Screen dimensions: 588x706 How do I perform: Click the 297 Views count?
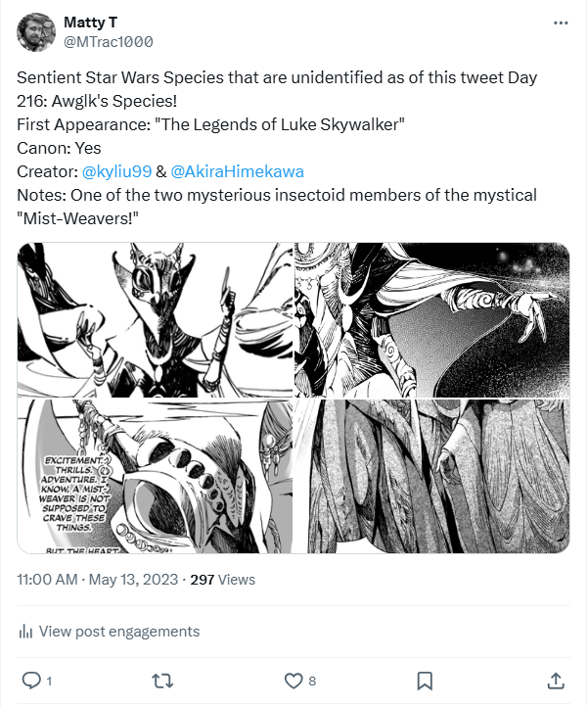222,580
